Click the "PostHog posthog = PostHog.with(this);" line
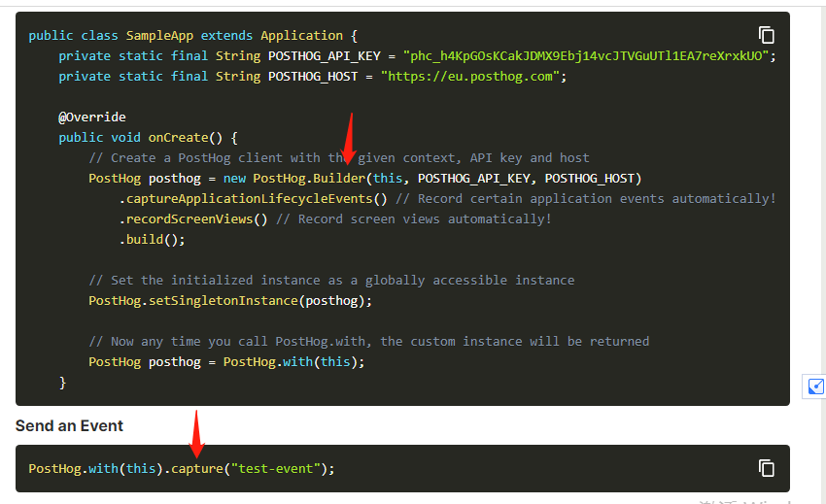826x504 pixels. pos(226,362)
